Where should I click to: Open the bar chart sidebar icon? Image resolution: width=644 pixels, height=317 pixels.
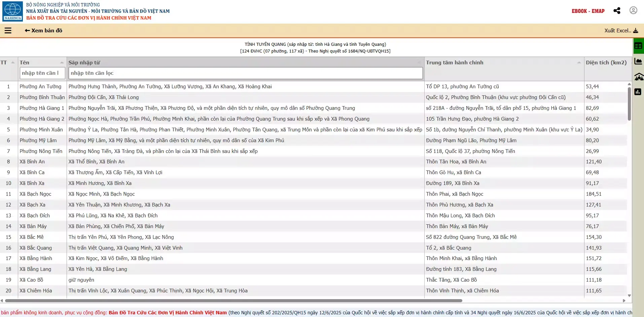tap(638, 92)
